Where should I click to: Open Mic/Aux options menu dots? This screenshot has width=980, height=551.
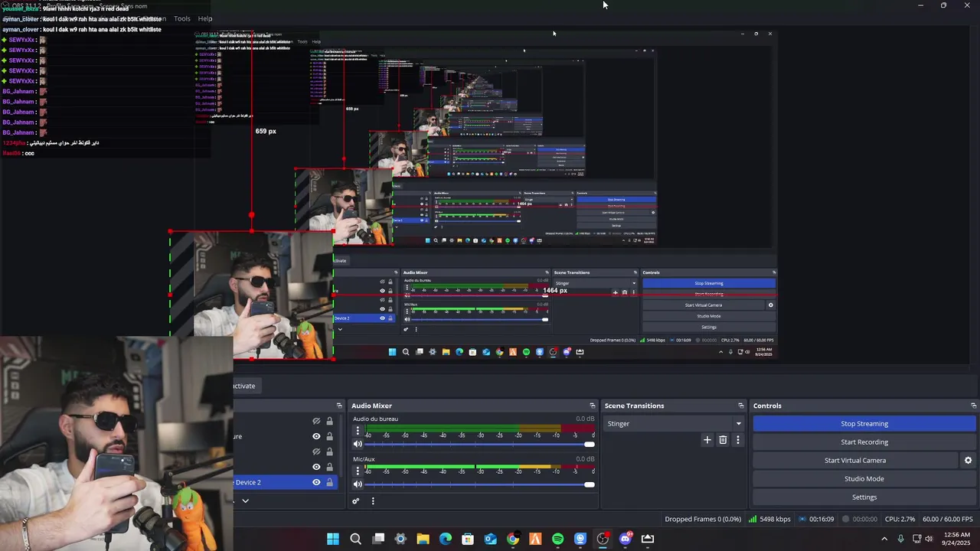pos(358,471)
